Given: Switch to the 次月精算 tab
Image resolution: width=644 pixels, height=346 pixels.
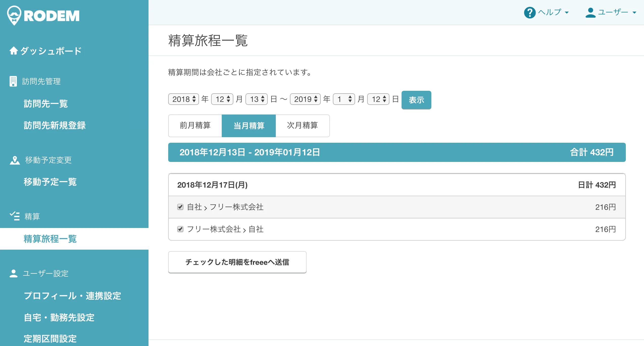Looking at the screenshot, I should [302, 126].
